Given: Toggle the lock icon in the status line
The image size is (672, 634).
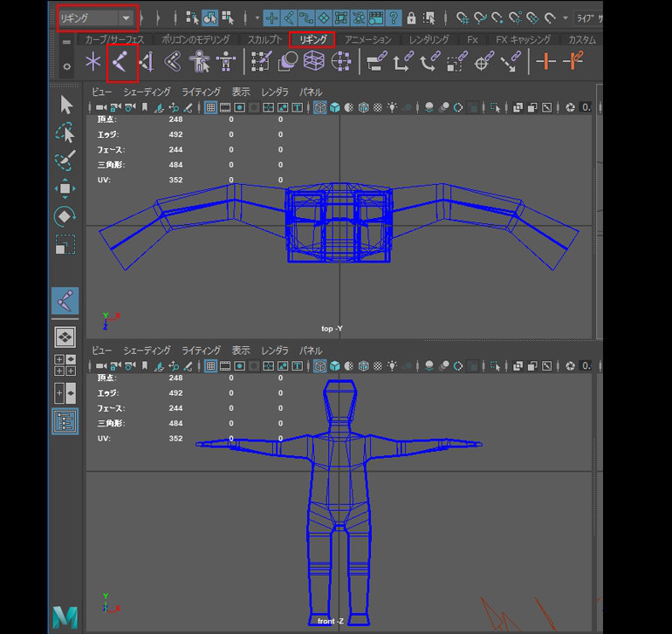Looking at the screenshot, I should pos(411,17).
